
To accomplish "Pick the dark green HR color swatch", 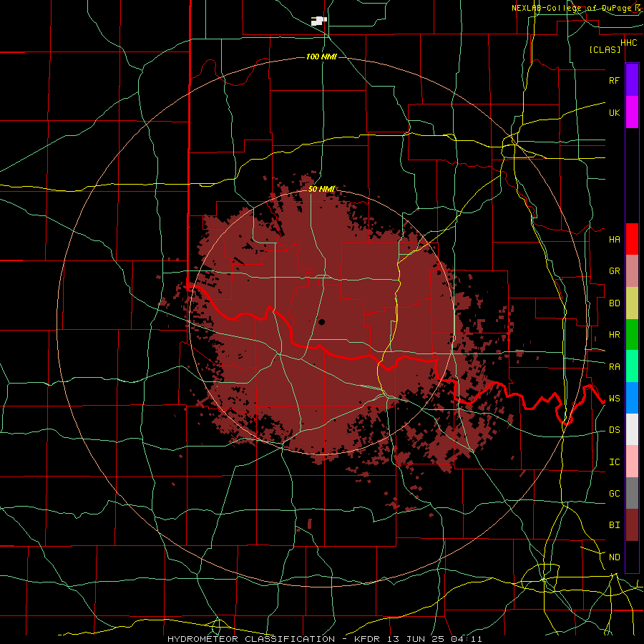I will (632, 335).
